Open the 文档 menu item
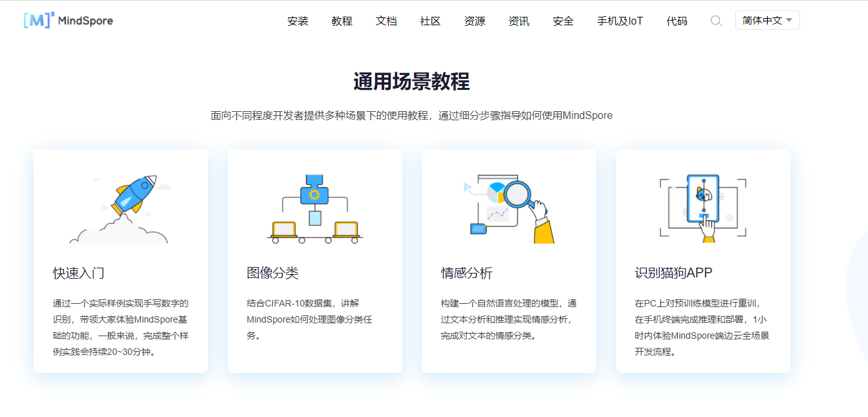This screenshot has width=868, height=417. point(386,21)
